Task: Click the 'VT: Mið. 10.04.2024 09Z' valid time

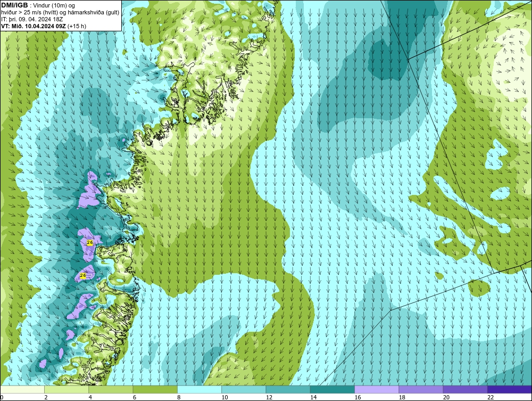Action: click(34, 26)
